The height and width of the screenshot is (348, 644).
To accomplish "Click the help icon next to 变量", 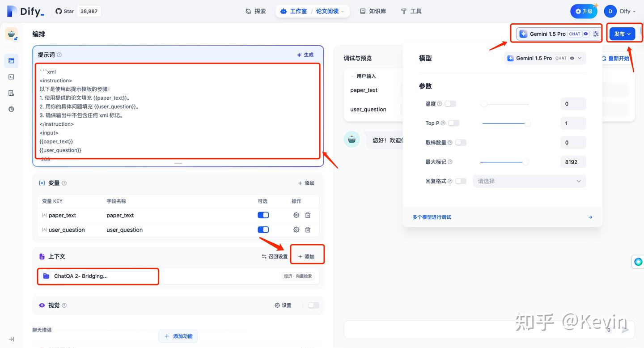I will [64, 183].
